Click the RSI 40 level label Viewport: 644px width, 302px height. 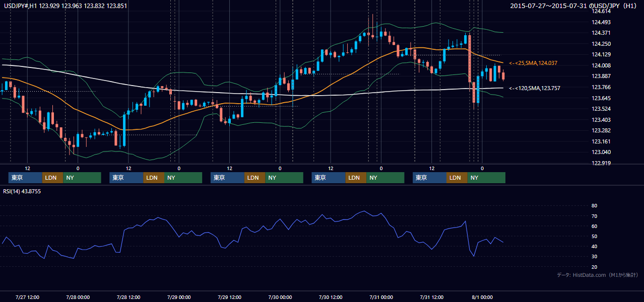click(x=594, y=246)
